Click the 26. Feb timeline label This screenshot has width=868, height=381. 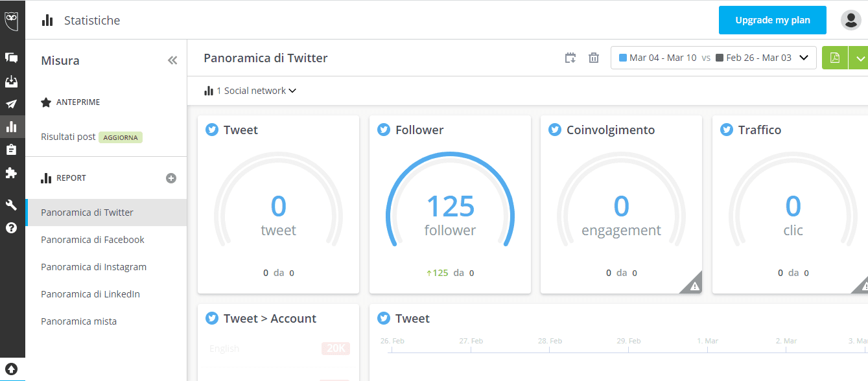392,341
